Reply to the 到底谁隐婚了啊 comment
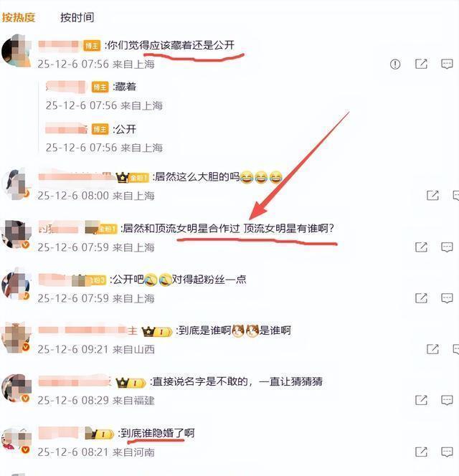The height and width of the screenshot is (476, 459). 447,452
